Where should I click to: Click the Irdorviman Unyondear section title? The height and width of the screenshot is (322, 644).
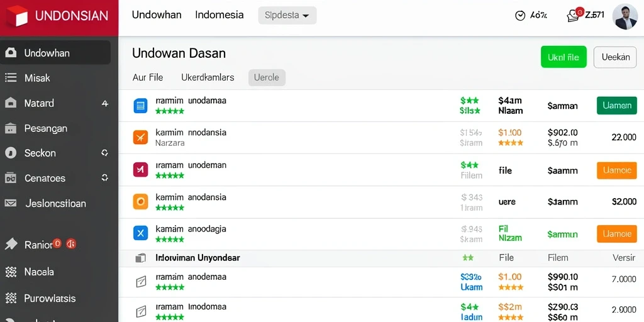pos(198,258)
